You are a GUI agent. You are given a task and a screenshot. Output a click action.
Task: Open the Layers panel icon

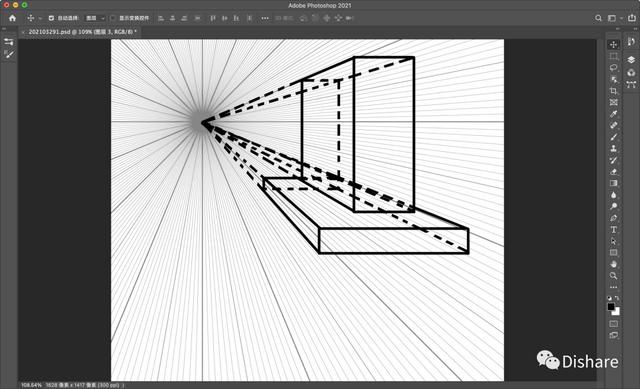[631, 60]
